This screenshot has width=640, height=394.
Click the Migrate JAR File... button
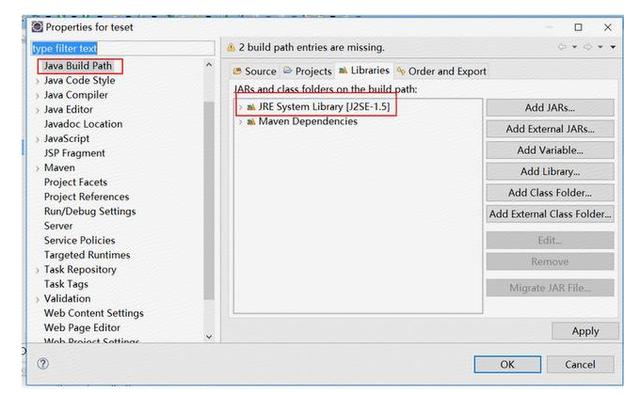tap(550, 288)
